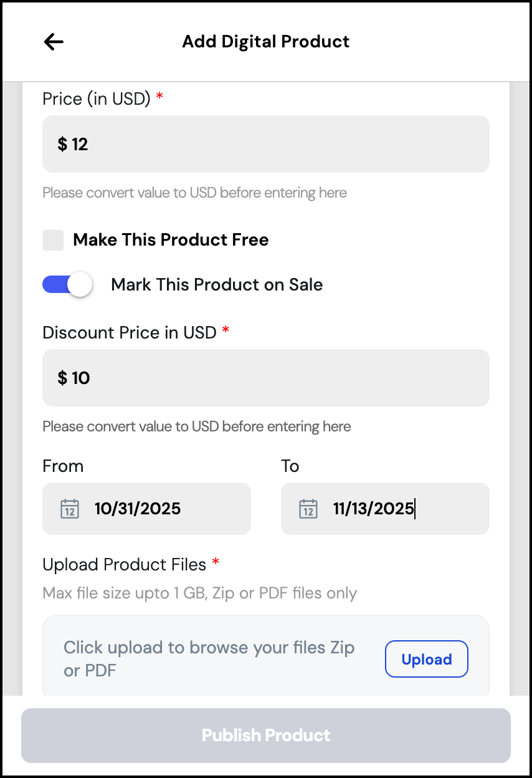The width and height of the screenshot is (532, 778).
Task: Click the Price (in USD) label
Action: point(97,98)
